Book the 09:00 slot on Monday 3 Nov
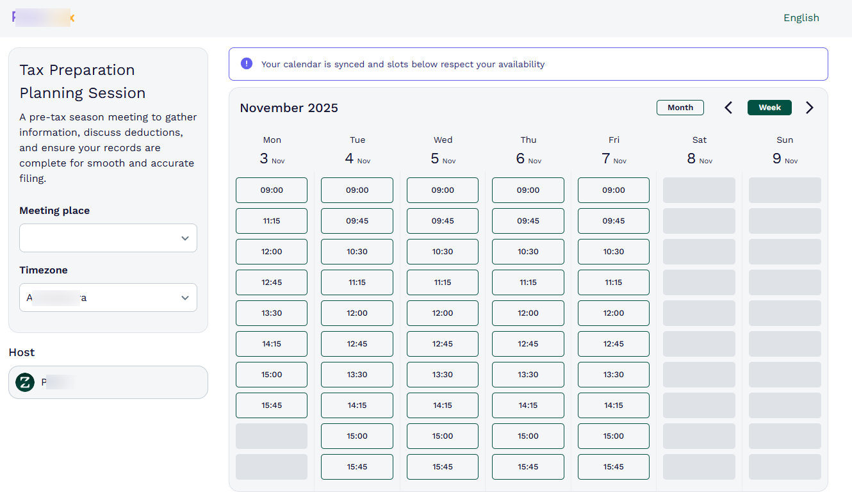The height and width of the screenshot is (504, 852). tap(271, 190)
